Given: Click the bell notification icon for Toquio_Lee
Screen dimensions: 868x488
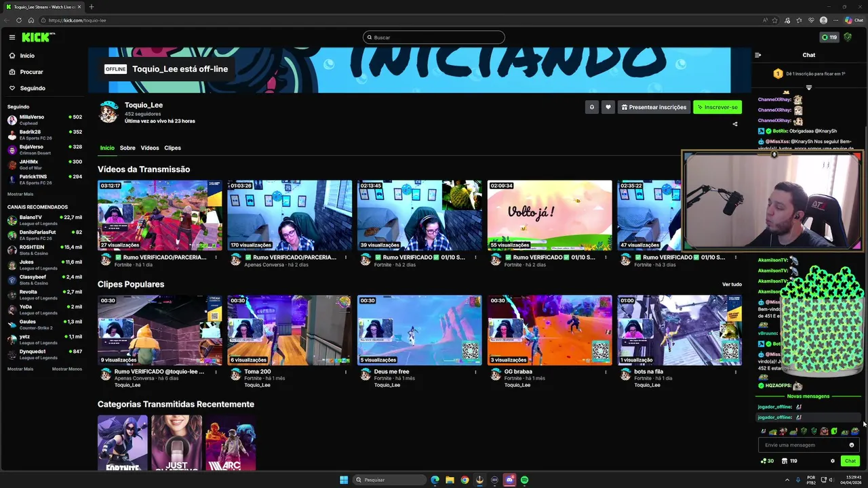Looking at the screenshot, I should [x=592, y=107].
